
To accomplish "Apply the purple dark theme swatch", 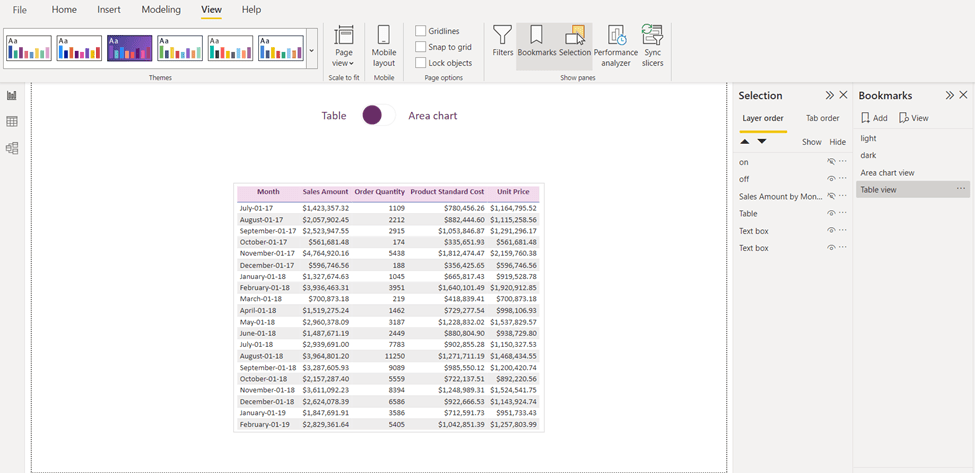I will click(x=129, y=48).
